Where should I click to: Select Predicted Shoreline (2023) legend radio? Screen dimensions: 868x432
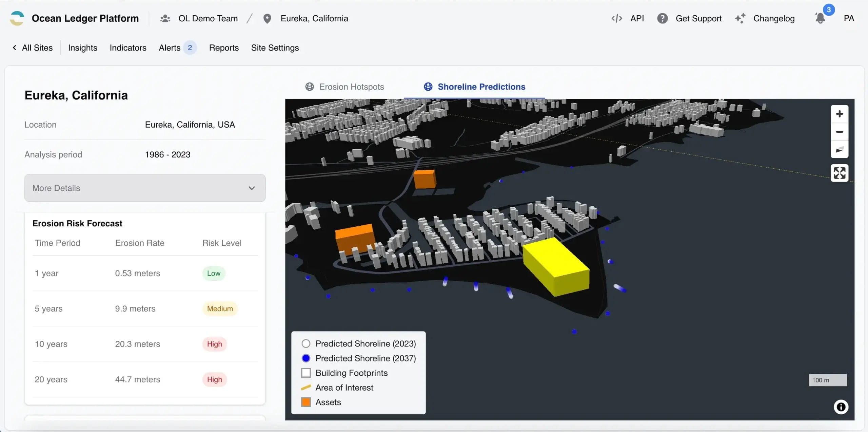306,343
